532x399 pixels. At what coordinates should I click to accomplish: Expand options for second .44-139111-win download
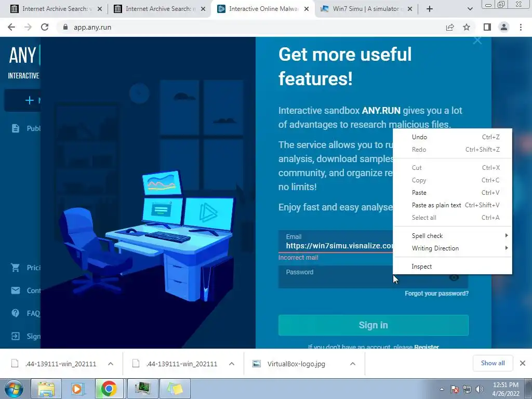232,364
